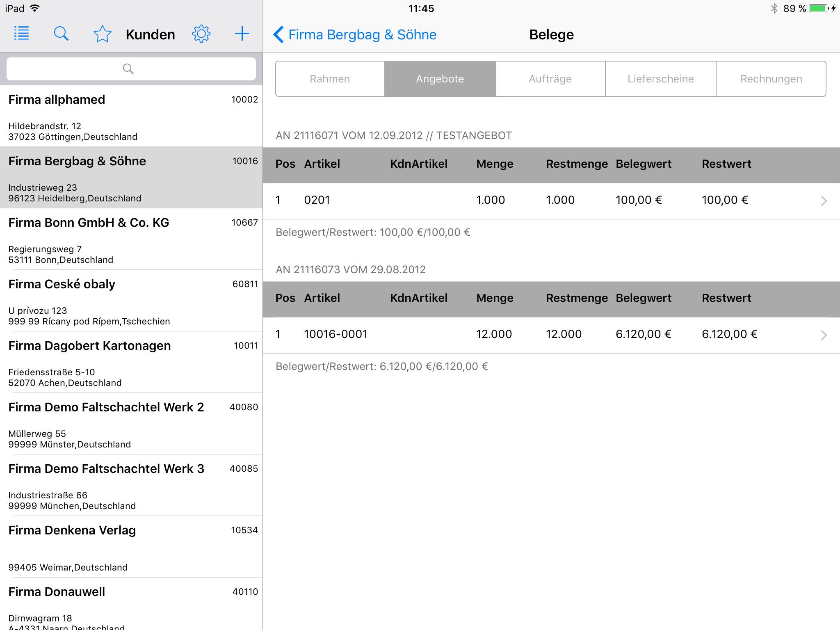Open the list view icon
Viewport: 840px width, 630px height.
click(x=21, y=34)
